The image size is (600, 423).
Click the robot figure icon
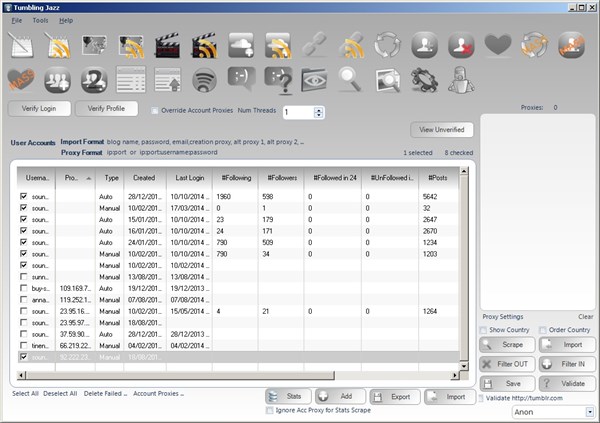[x=461, y=80]
